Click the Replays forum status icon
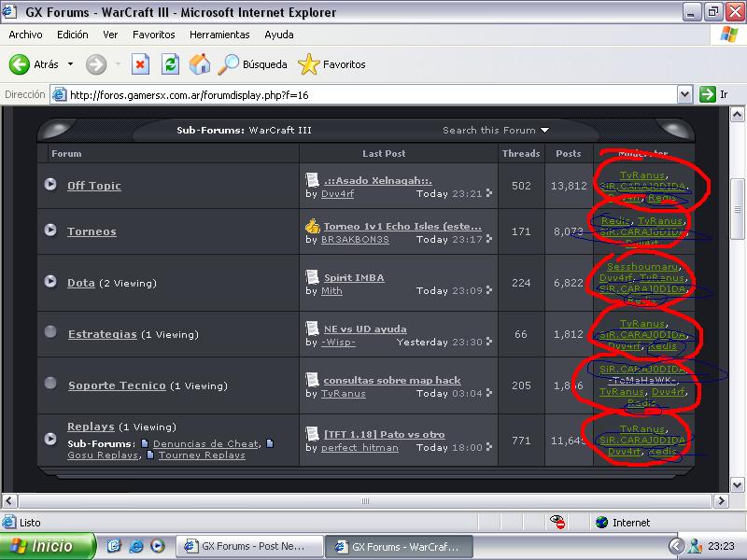Viewport: 747px width, 560px height. click(x=50, y=439)
